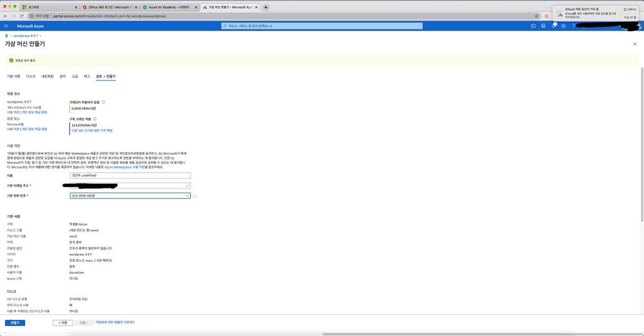Click the browser back arrow
The width and height of the screenshot is (644, 336).
(6, 16)
